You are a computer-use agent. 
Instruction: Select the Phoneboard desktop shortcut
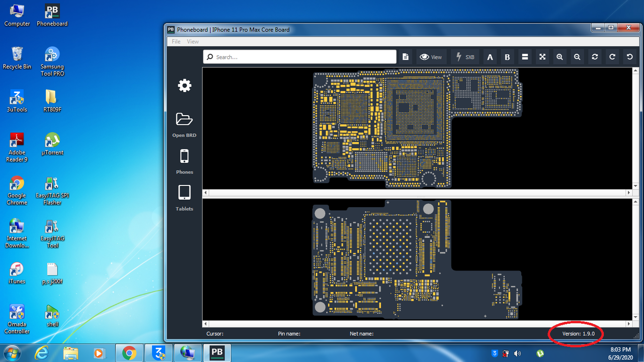pyautogui.click(x=52, y=15)
